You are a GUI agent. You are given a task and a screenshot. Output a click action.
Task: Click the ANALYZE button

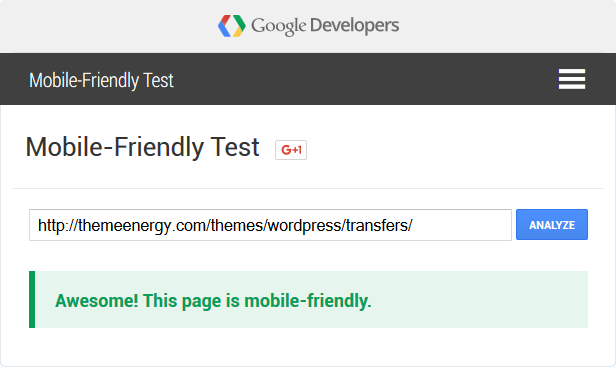tap(552, 225)
